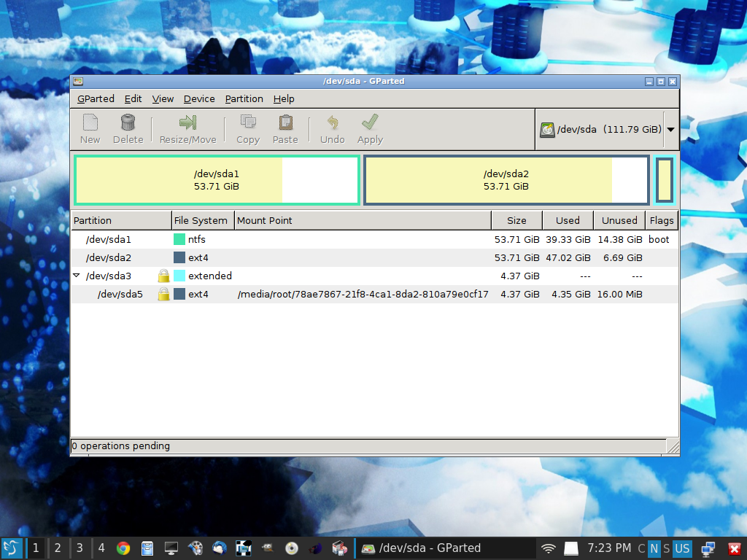Select the /dev/sda1 partition row

point(374,239)
